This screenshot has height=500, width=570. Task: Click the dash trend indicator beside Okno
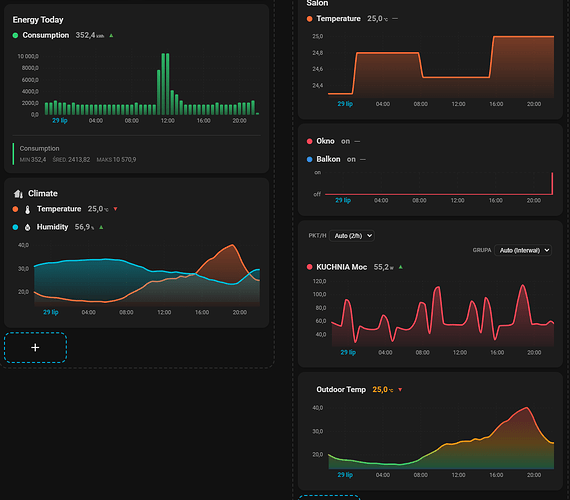[357, 141]
